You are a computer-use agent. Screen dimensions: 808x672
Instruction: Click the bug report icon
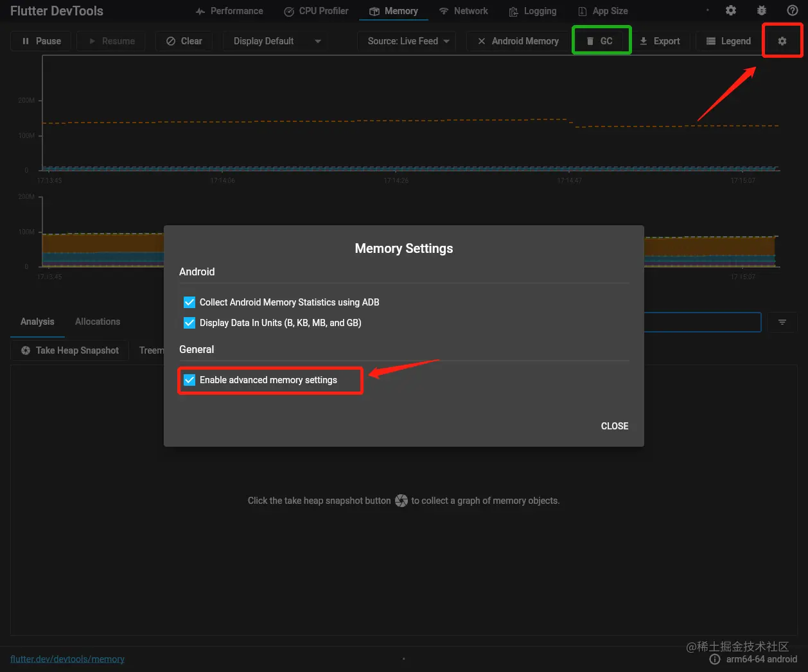(762, 10)
